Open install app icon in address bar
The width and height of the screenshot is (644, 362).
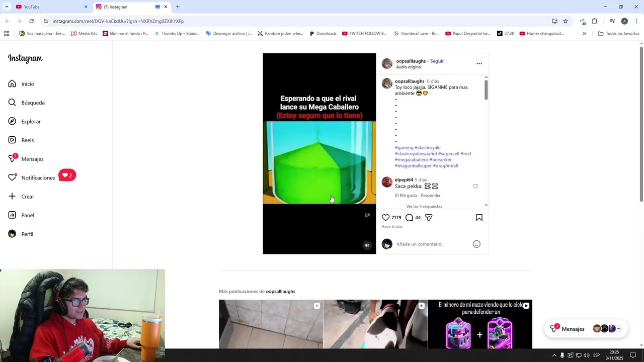click(554, 21)
